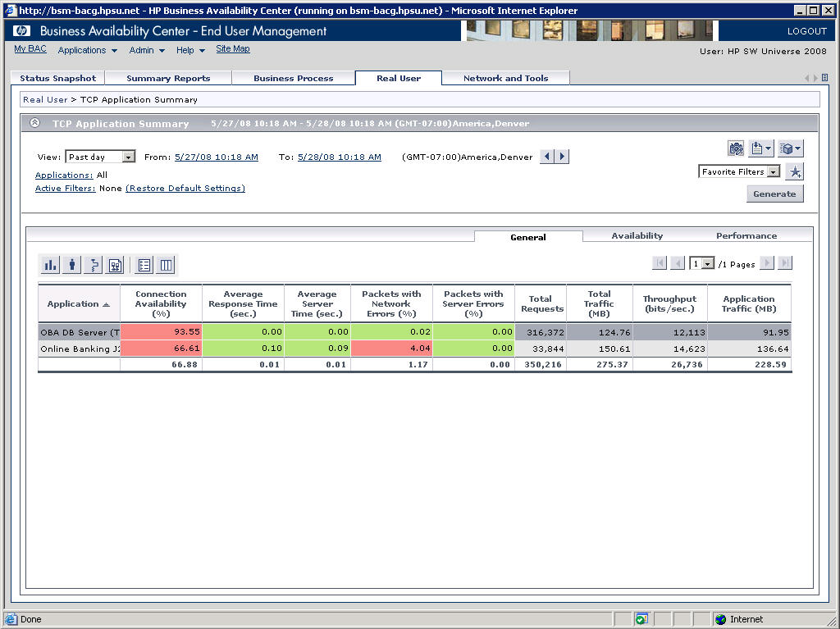Shift time range forward with the right arrow

pos(561,157)
